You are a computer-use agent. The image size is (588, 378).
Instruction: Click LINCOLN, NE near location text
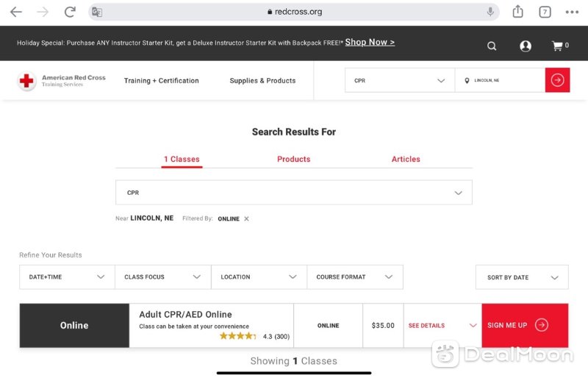(152, 218)
